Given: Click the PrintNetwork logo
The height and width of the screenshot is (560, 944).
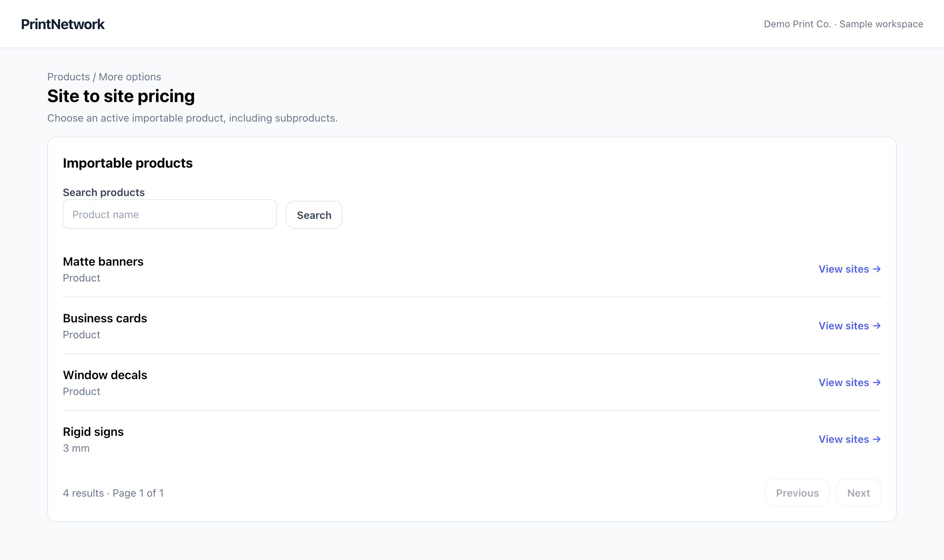Looking at the screenshot, I should tap(63, 24).
